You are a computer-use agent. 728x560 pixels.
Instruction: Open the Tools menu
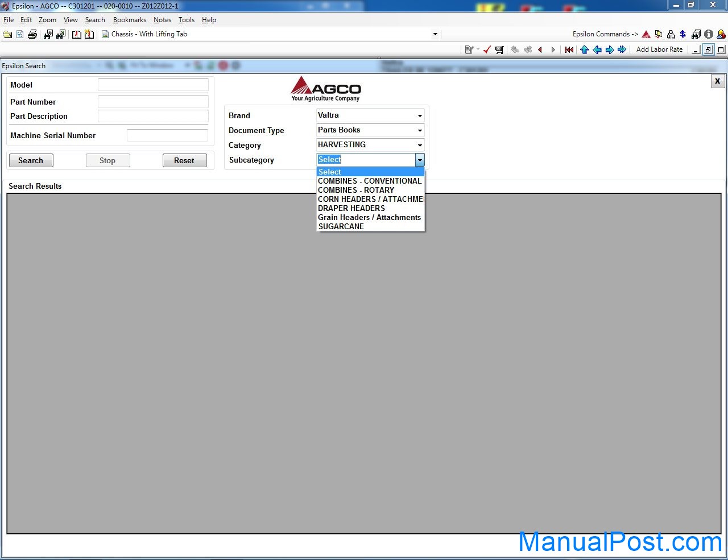point(187,20)
